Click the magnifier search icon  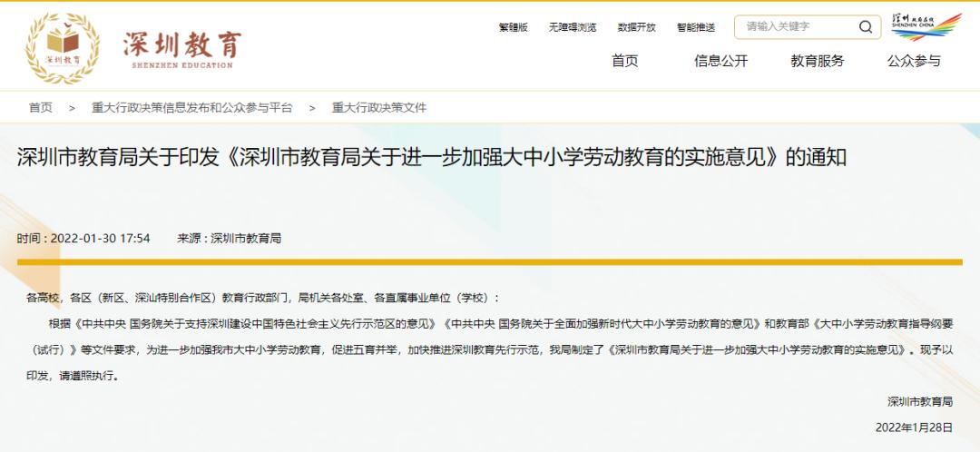pyautogui.click(x=866, y=27)
